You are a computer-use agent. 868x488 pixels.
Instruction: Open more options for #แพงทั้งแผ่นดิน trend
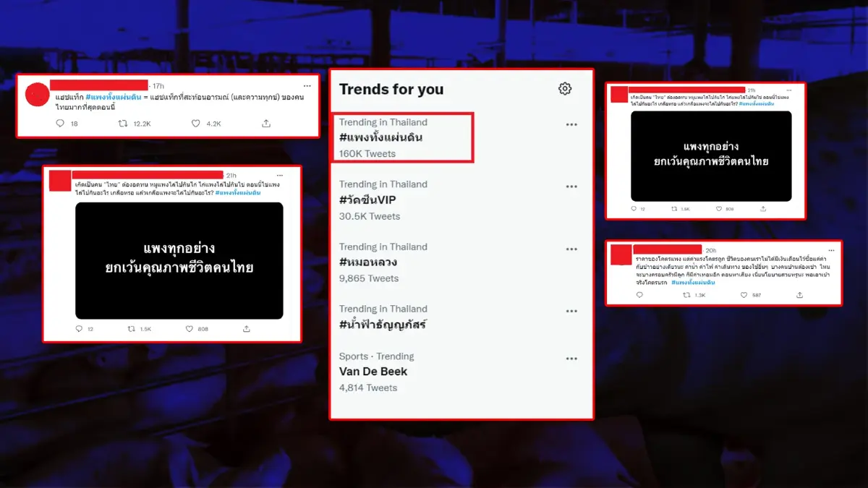(x=571, y=124)
